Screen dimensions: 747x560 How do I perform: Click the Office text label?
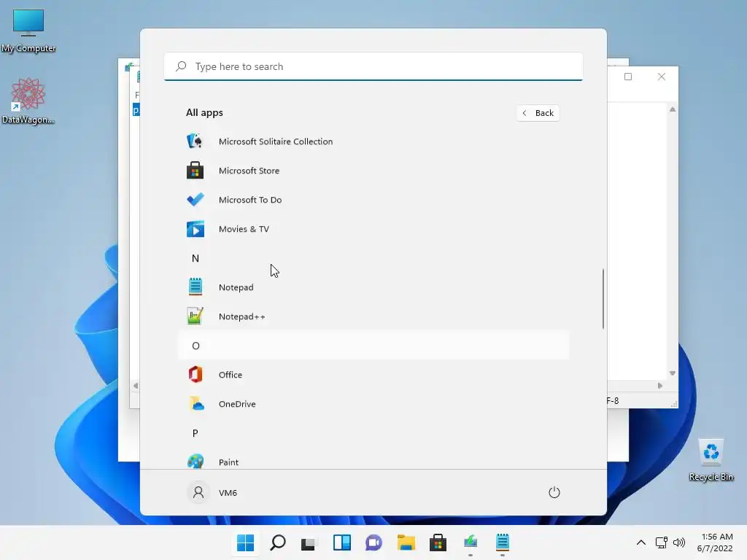coord(231,375)
